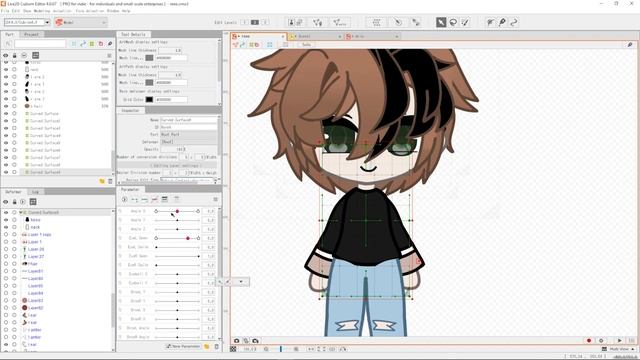Screen dimensions: 640x360
Task: Click the canvas zoom slider
Action: 281,349
